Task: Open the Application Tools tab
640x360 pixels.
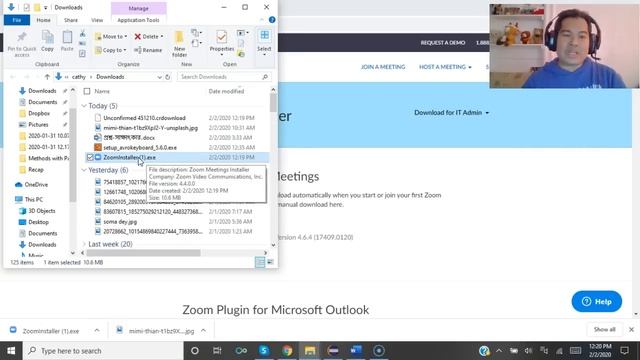Action: 138,20
